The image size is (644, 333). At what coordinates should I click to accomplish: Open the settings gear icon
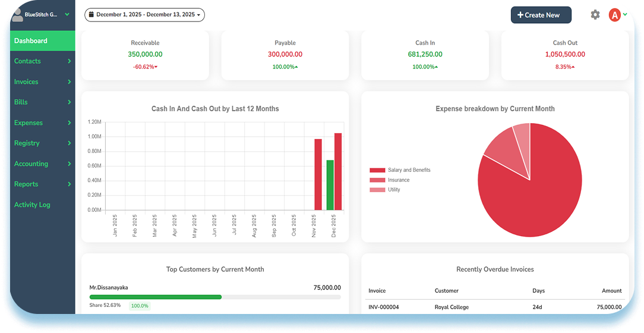click(x=595, y=15)
